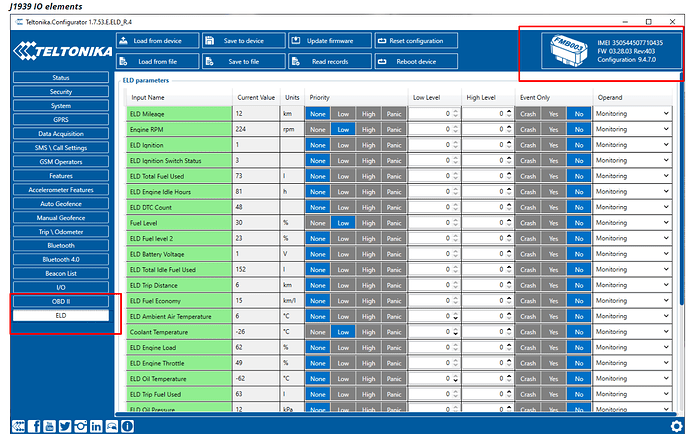The image size is (690, 434).
Task: Open the Trip \ Odometer section
Action: 61,232
